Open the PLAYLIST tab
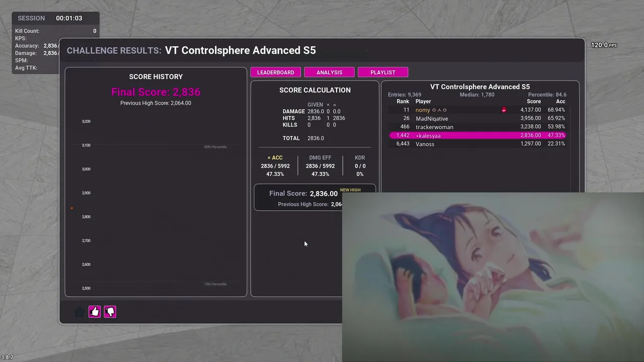 (x=383, y=72)
